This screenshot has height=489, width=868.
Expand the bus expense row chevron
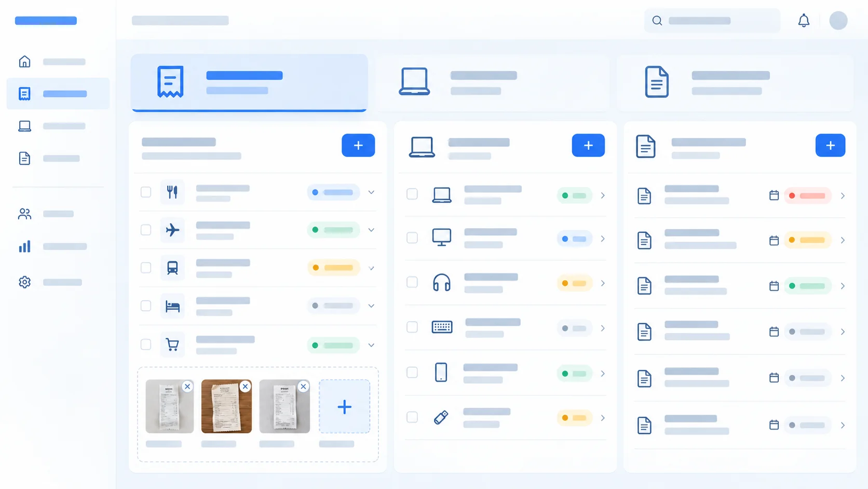[x=371, y=268]
